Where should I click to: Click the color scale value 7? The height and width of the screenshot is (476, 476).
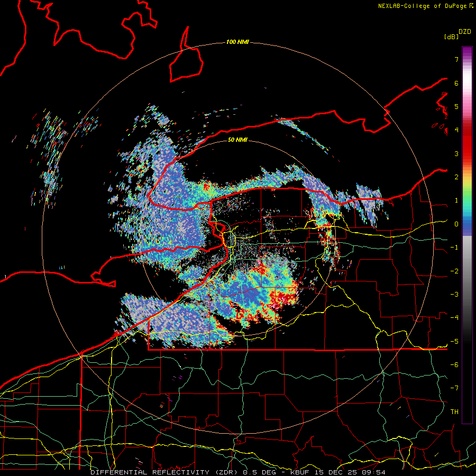point(456,59)
